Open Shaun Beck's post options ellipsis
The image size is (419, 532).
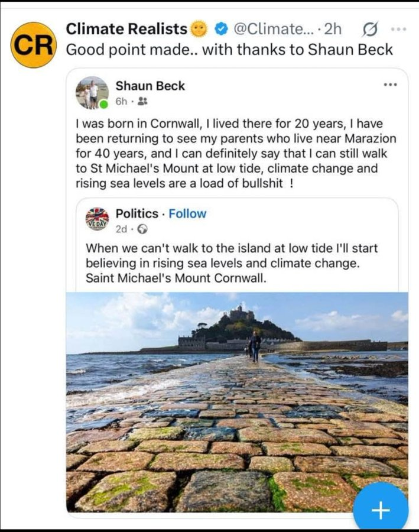390,85
